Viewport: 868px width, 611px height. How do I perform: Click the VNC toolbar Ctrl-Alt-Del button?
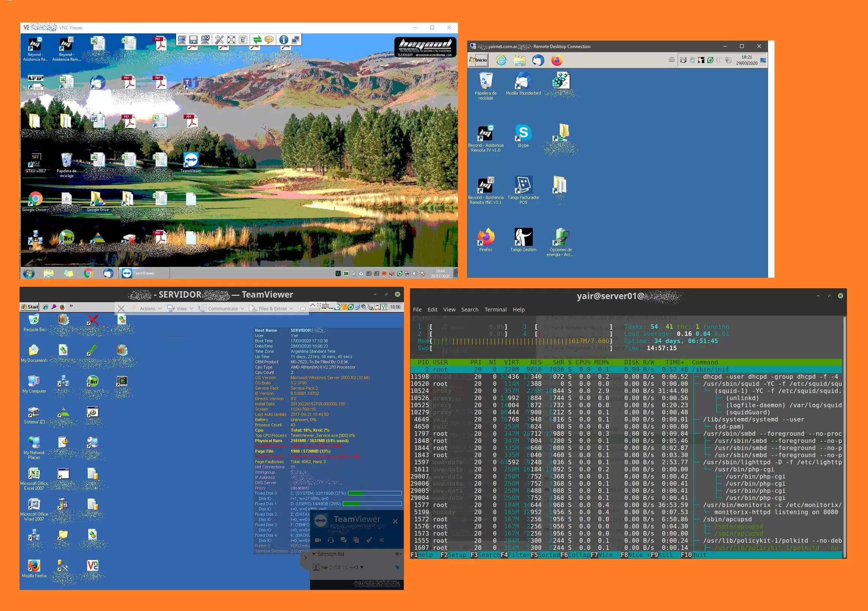(x=243, y=40)
